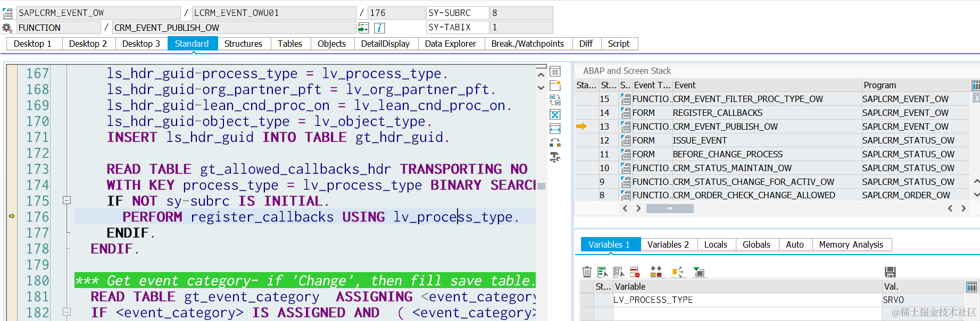
Task: Open the tool services icon with hammer and wrench
Action: click(555, 157)
